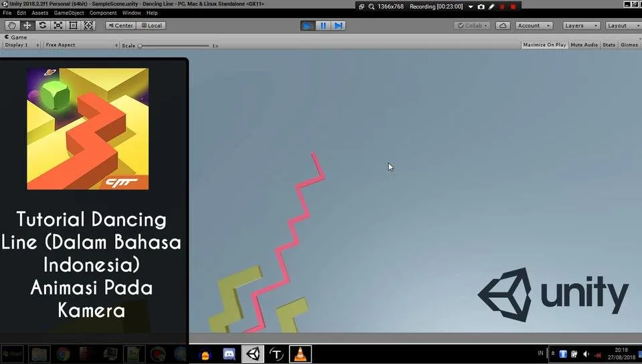The height and width of the screenshot is (364, 642).
Task: Select the combined Transform tool
Action: [x=88, y=25]
